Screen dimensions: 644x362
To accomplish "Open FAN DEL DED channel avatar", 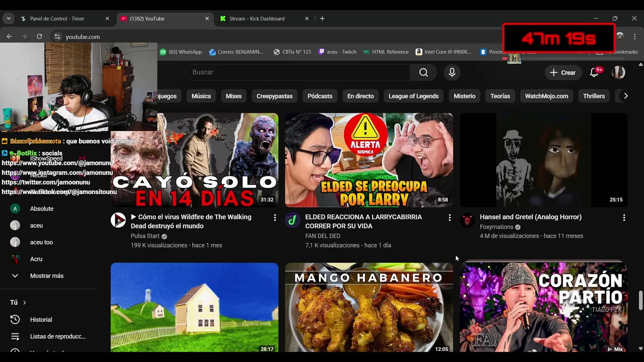I will click(293, 220).
